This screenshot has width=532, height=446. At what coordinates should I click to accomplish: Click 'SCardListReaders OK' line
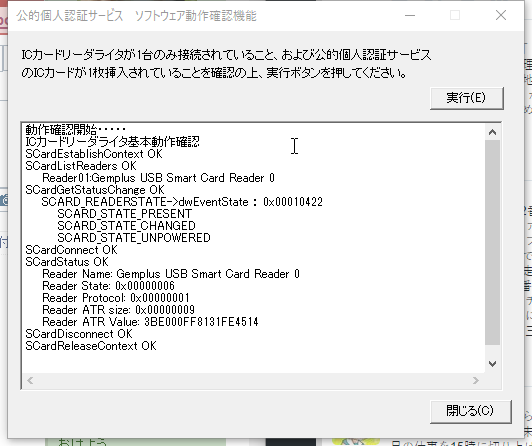coord(81,166)
